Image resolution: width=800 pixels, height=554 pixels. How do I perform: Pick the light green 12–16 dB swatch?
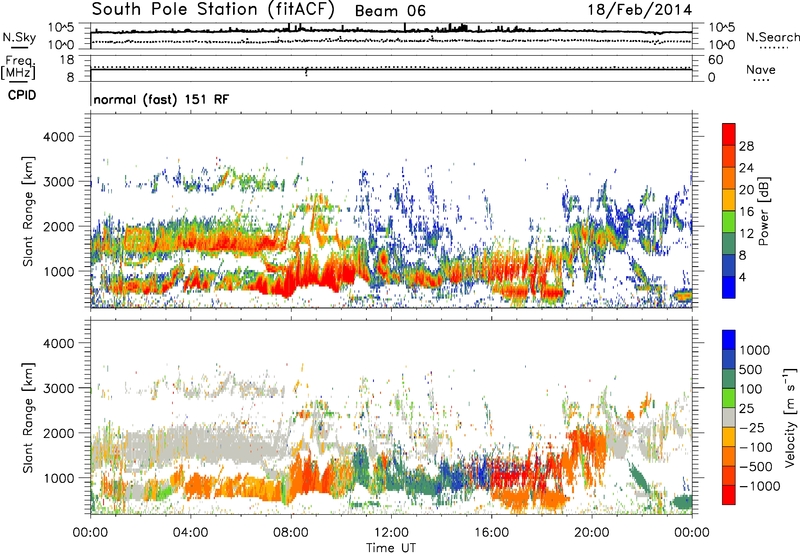coord(729,221)
